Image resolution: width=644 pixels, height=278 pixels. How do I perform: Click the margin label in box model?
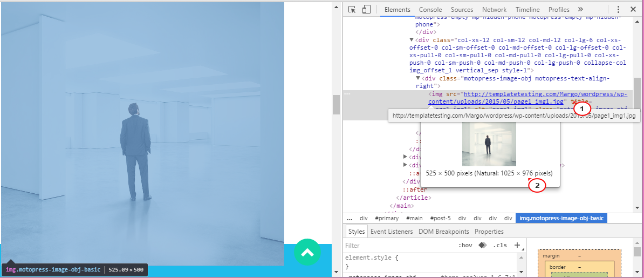click(x=551, y=256)
